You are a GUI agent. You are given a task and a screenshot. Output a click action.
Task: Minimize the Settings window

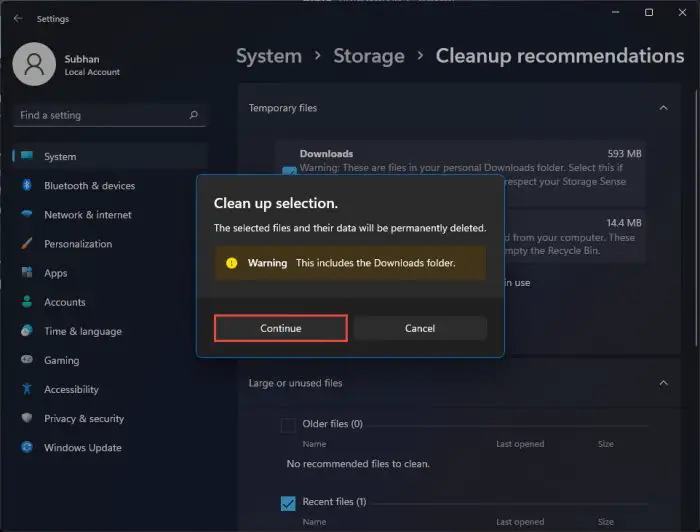pos(616,12)
